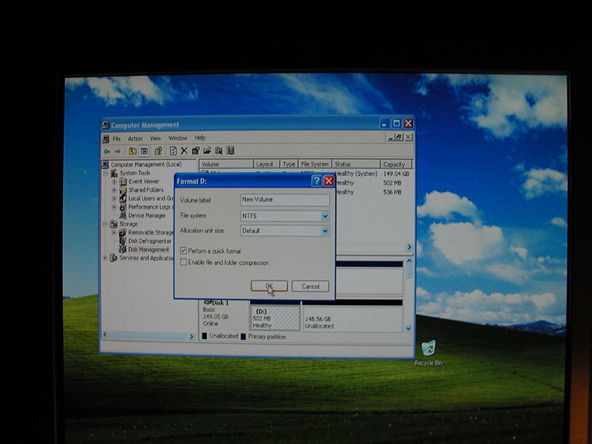Click the Disk 1 label block
This screenshot has width=592, height=444.
click(x=224, y=314)
